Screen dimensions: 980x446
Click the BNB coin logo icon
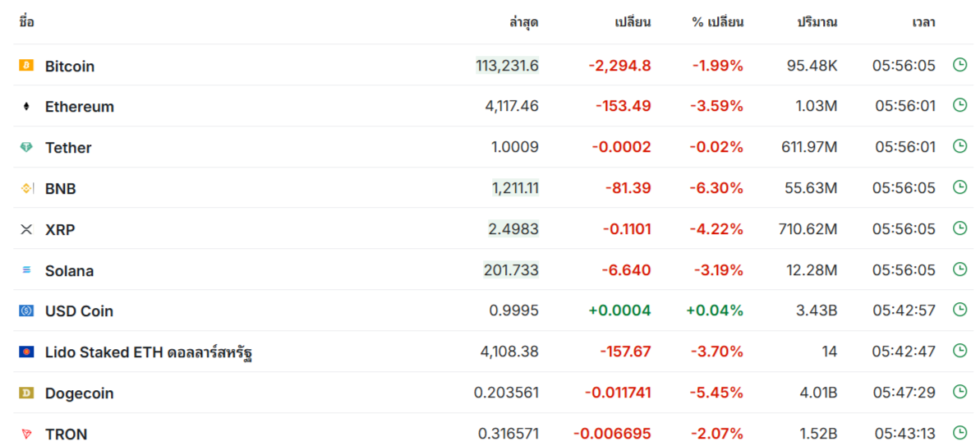tap(26, 189)
